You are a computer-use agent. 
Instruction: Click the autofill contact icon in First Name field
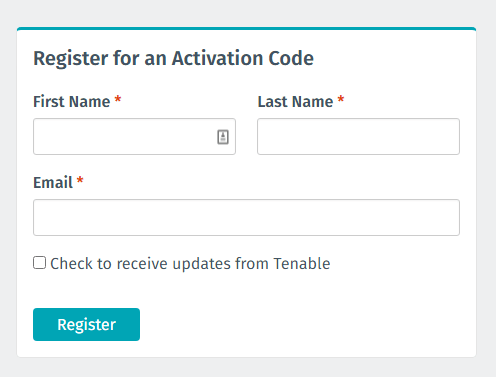coord(223,137)
